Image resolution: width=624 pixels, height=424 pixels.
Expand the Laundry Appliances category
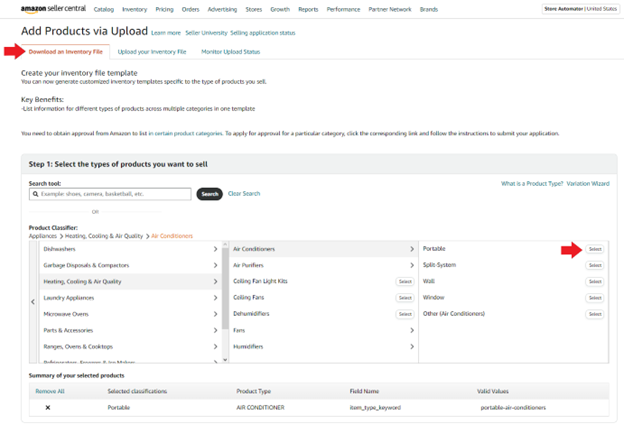click(129, 298)
